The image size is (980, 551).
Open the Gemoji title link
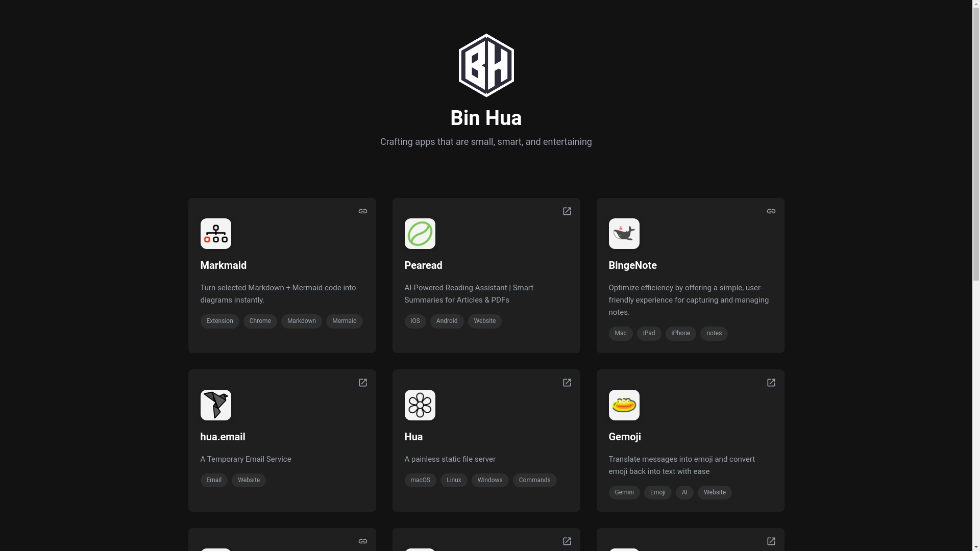pos(624,437)
